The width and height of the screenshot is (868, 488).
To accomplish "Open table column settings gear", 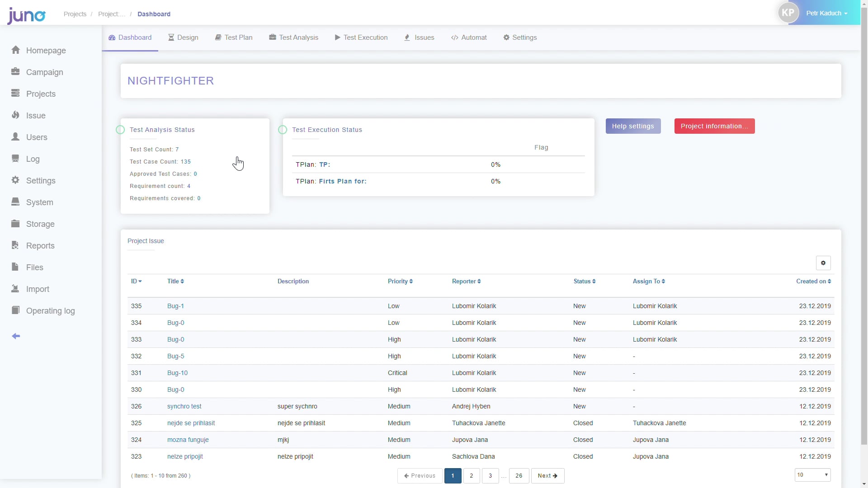I will tap(823, 263).
